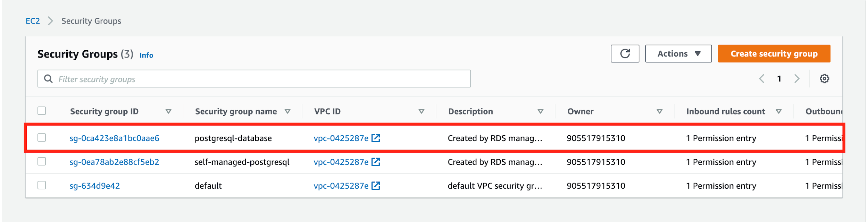Click the Security Groups breadcrumb text
Screen dimensions: 868x222
[91, 21]
